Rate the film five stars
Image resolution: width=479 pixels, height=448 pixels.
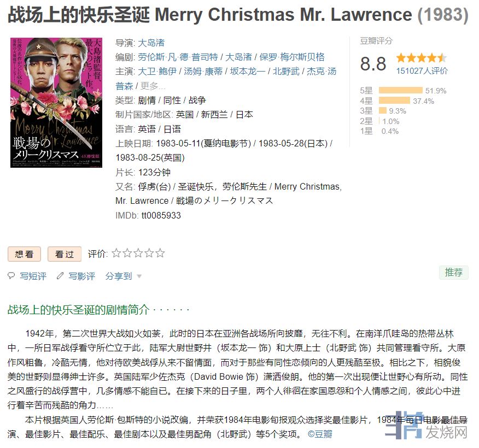160,253
